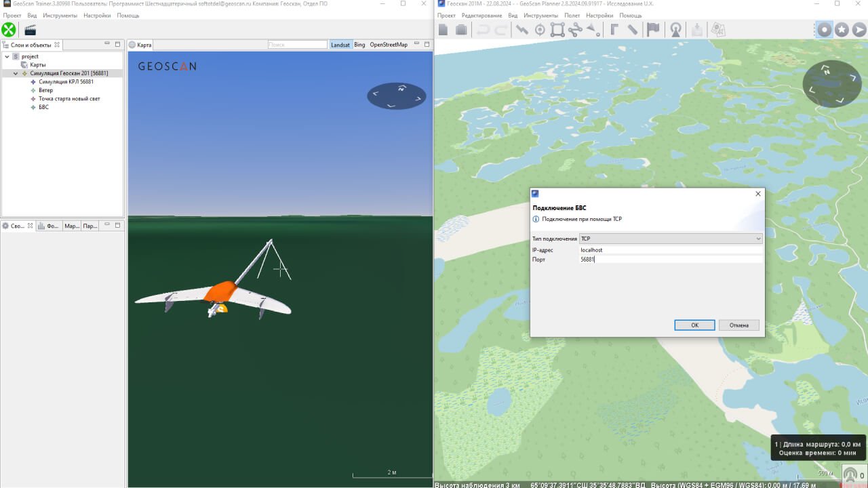Screen dimensions: 868x488
Task: Click north arrow on Planner map compass
Action: (x=826, y=68)
